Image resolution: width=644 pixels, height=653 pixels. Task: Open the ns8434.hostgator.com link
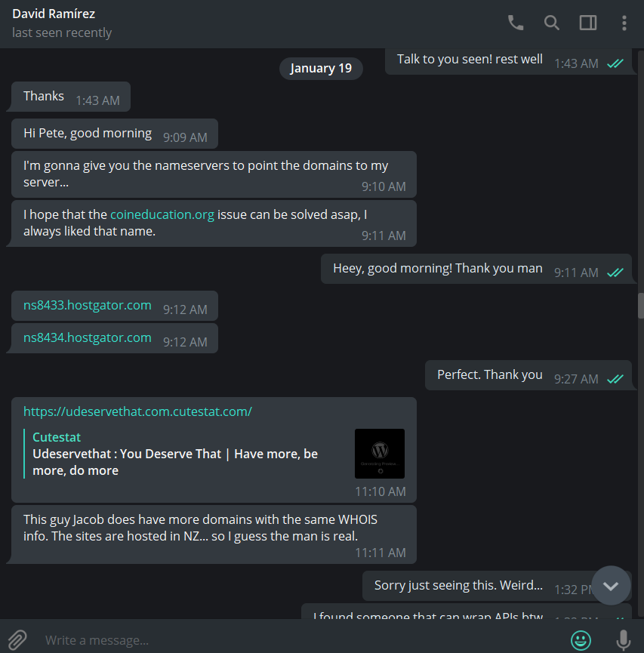87,337
